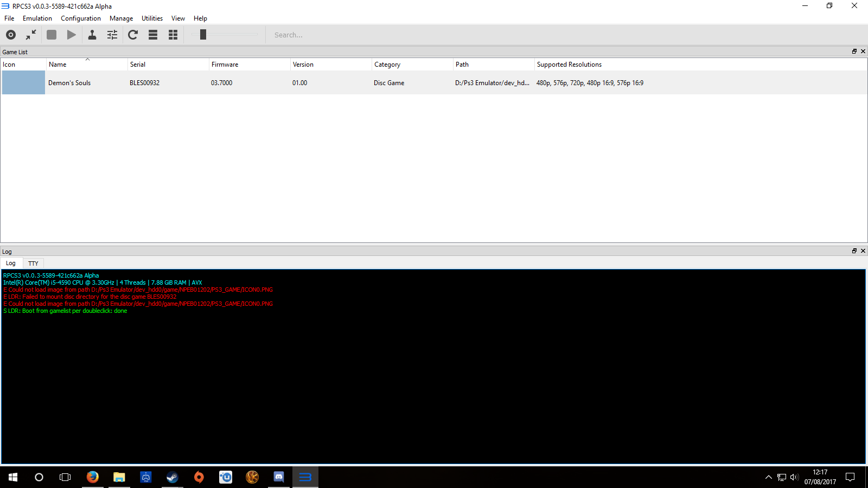
Task: Click the Open/boot game disc icon
Action: tap(11, 35)
